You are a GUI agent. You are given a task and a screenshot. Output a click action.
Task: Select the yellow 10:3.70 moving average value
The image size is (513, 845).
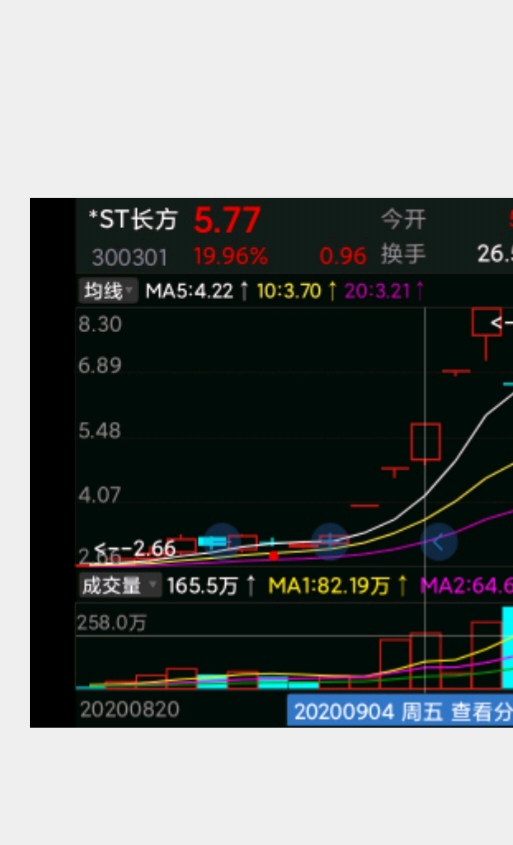[289, 292]
